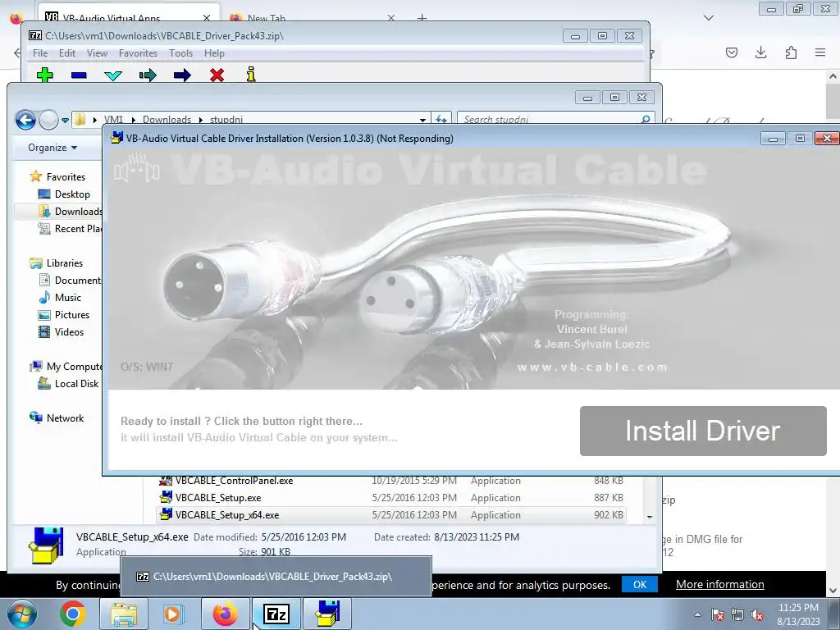Click the Firefox Pocket save icon
The height and width of the screenshot is (630, 840).
tap(732, 52)
